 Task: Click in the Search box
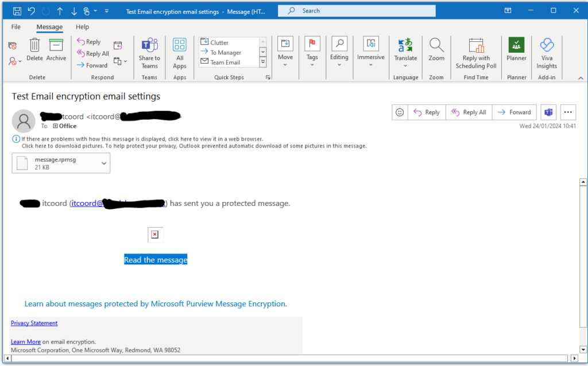pyautogui.click(x=357, y=11)
